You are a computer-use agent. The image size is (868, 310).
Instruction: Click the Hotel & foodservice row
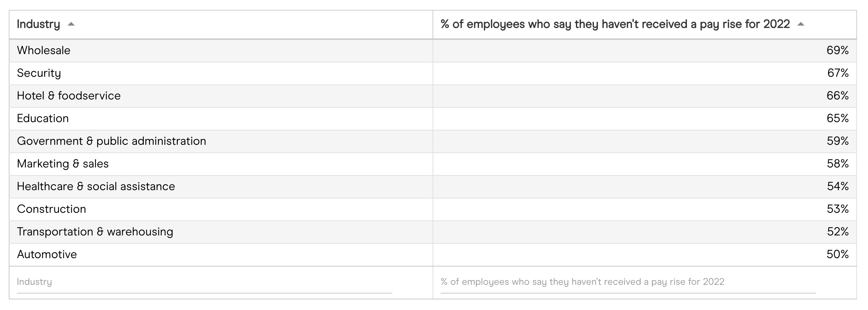pos(69,96)
